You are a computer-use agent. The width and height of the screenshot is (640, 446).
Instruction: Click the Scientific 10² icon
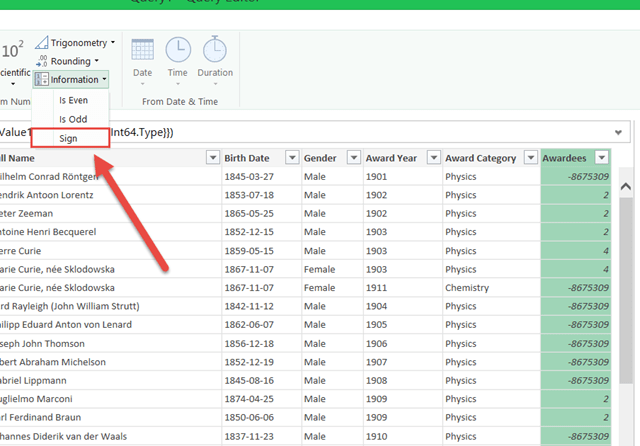click(12, 52)
